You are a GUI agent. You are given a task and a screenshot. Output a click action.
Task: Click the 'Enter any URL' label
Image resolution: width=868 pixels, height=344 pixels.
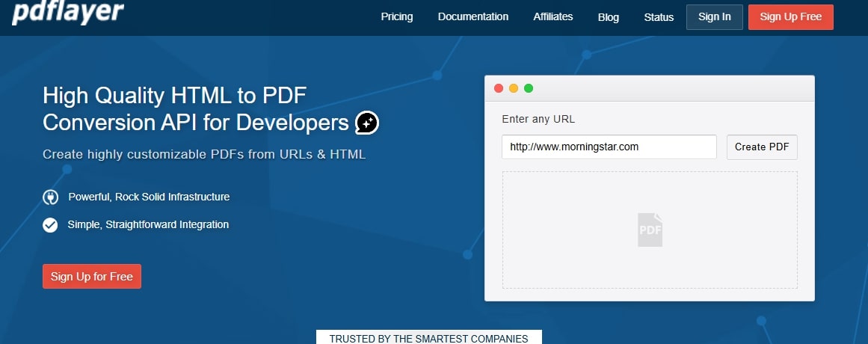(x=538, y=119)
